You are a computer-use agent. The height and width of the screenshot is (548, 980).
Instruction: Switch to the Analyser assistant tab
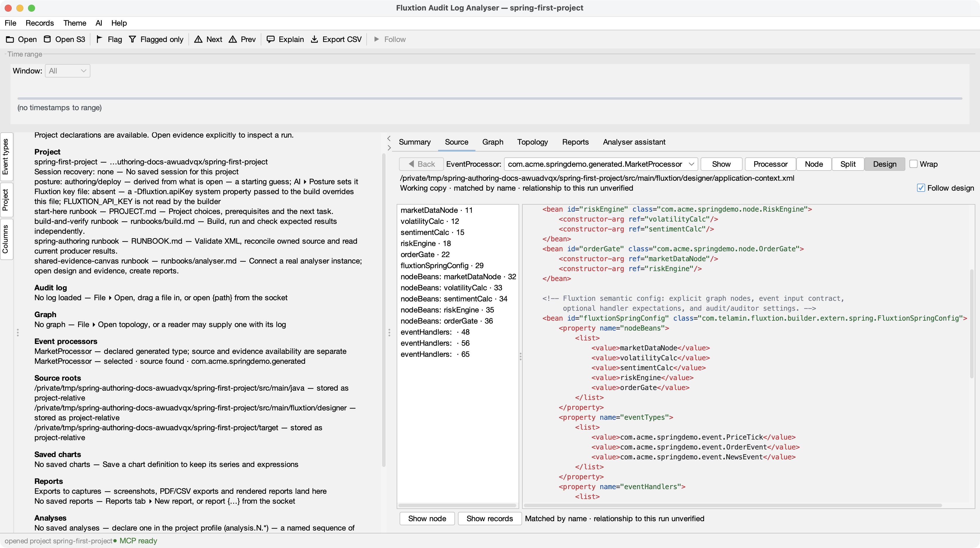pyautogui.click(x=634, y=142)
